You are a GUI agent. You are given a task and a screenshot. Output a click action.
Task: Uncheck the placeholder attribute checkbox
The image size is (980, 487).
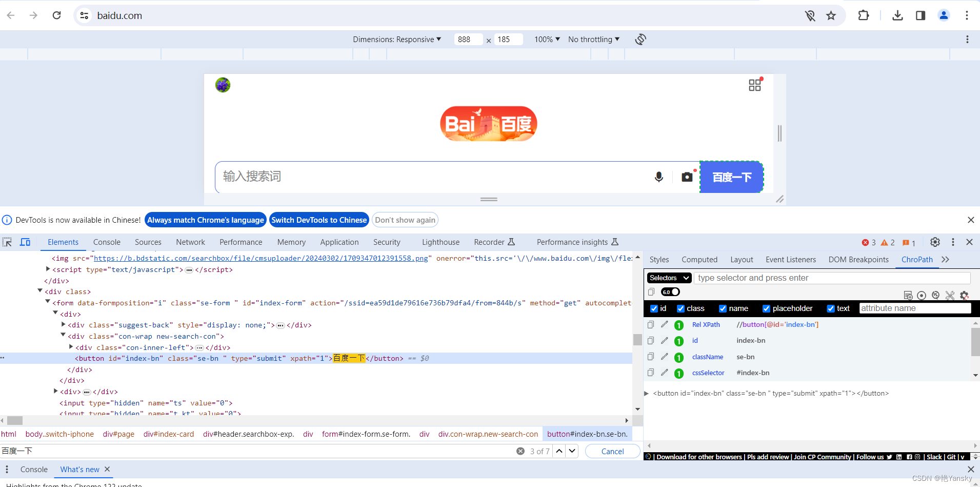(766, 308)
